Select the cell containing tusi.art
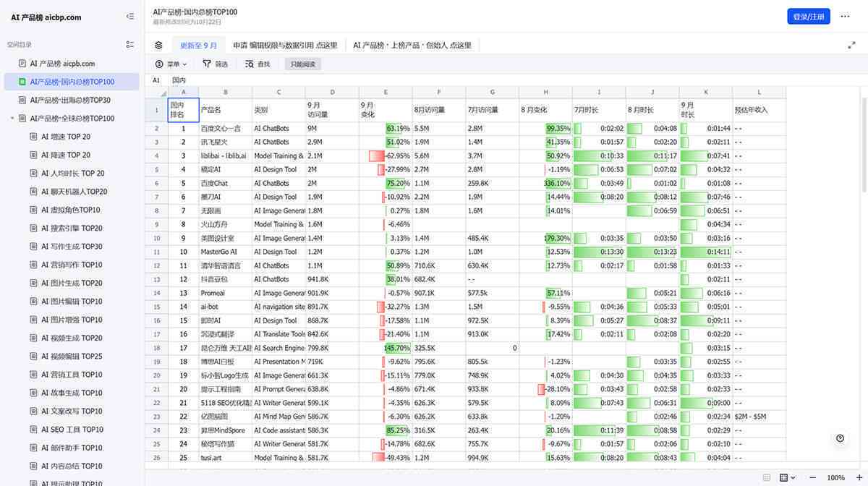Screen dimensions: 868x486 tap(226, 458)
